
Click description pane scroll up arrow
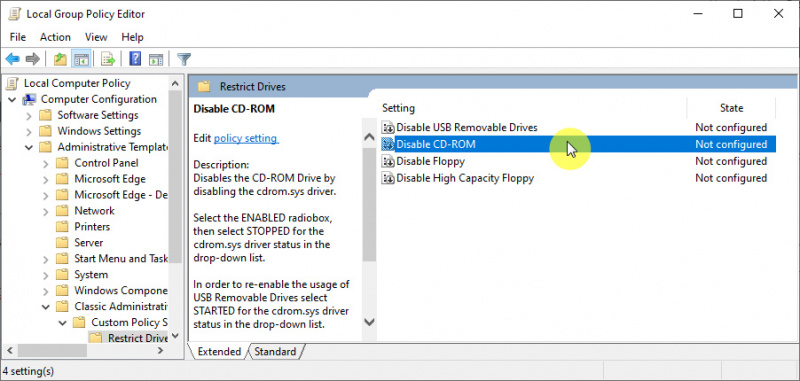[x=369, y=137]
